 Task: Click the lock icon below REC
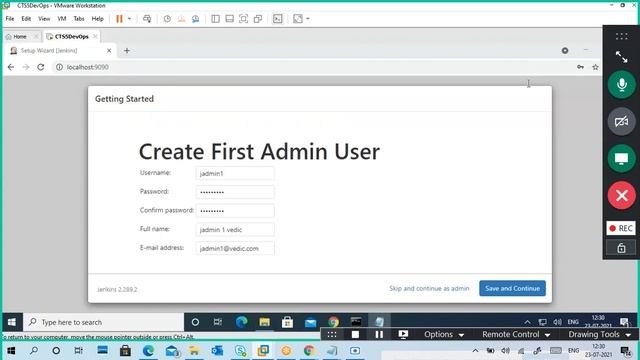pos(621,247)
